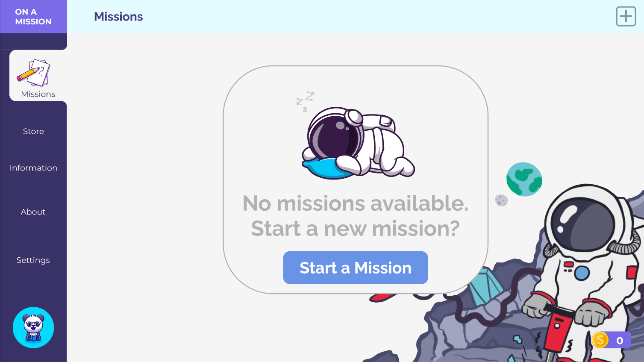This screenshot has width=644, height=362.
Task: Click the gold coin icon
Action: (x=600, y=340)
